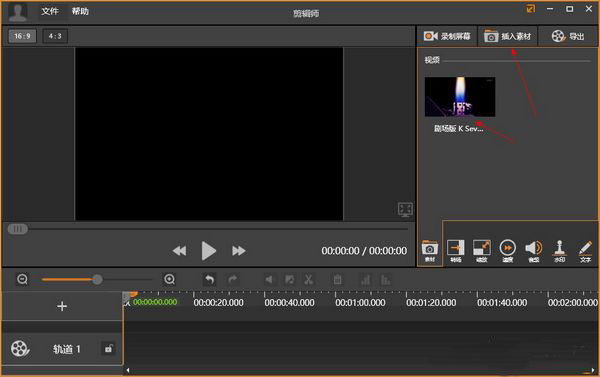The image size is (600, 377).
Task: Click the scissors cut icon
Action: click(x=308, y=280)
